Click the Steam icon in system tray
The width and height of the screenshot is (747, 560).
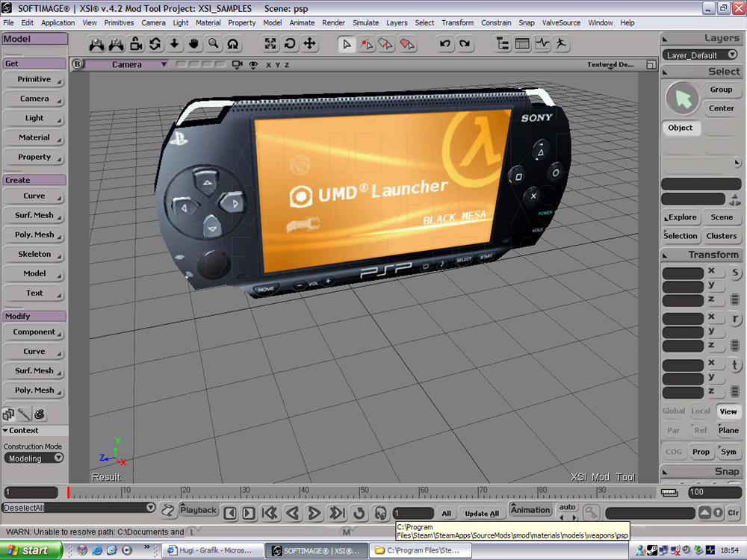(652, 550)
